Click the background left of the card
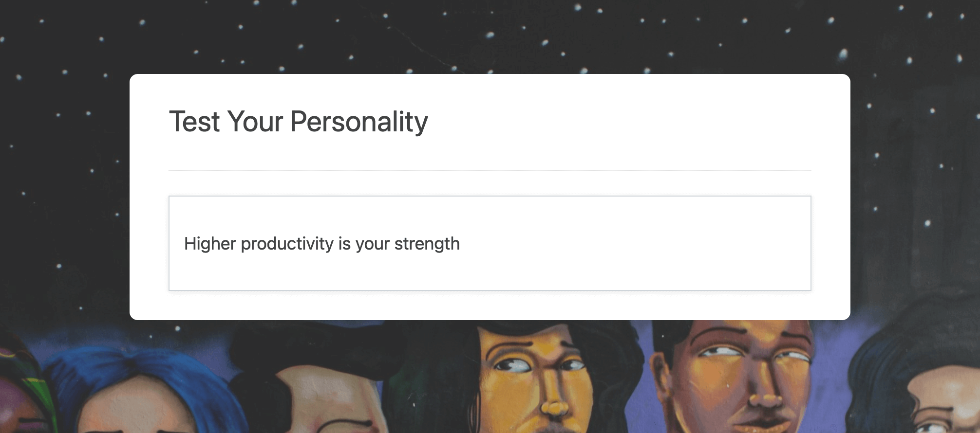Viewport: 980px width, 433px height. [63, 195]
